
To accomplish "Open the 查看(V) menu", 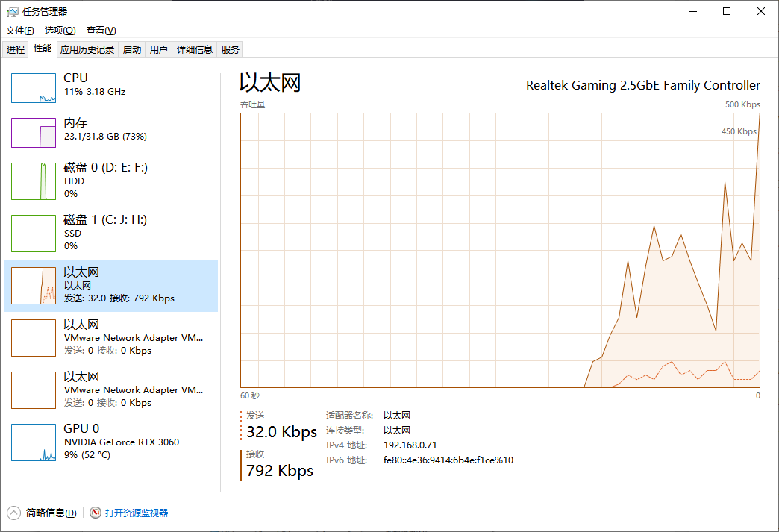I will 101,31.
